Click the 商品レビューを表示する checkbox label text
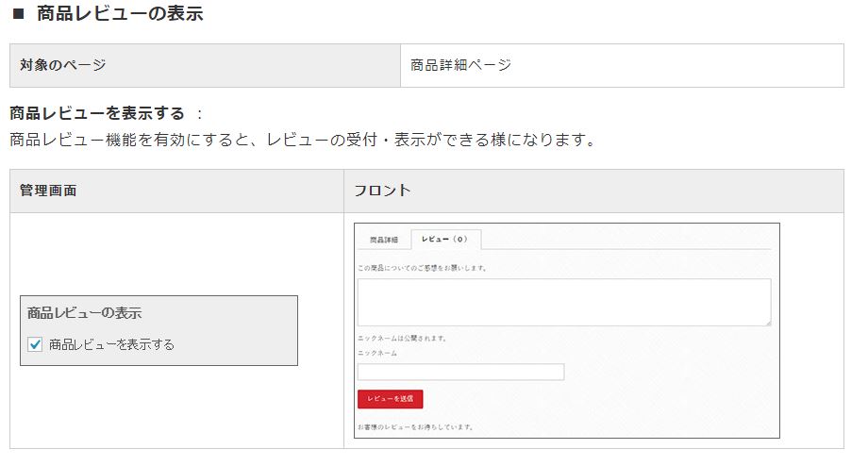 112,344
